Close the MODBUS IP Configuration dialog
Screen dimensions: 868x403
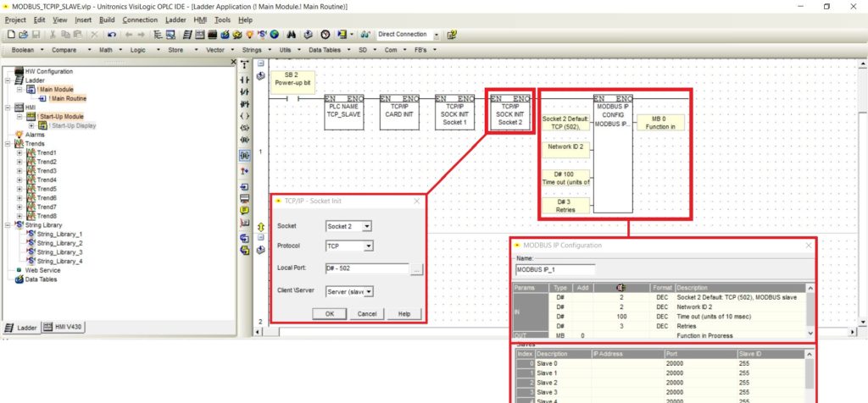click(808, 246)
